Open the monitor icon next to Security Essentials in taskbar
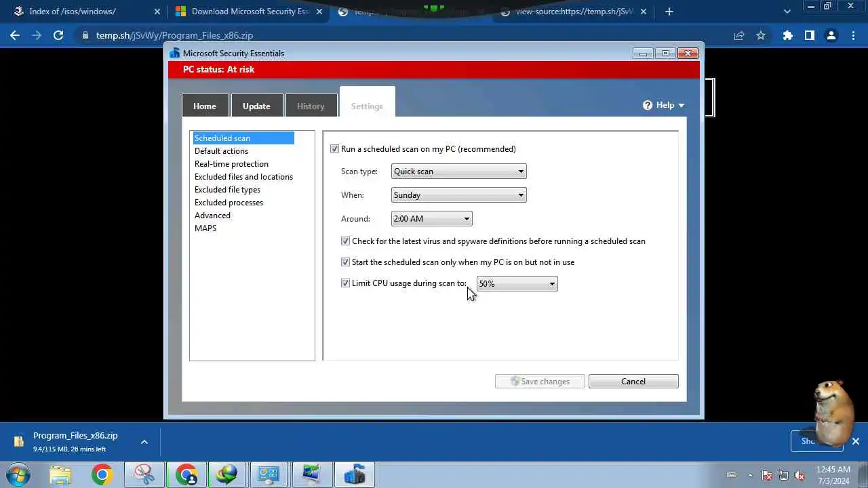Screen dimensions: 868x488 pos(313,475)
